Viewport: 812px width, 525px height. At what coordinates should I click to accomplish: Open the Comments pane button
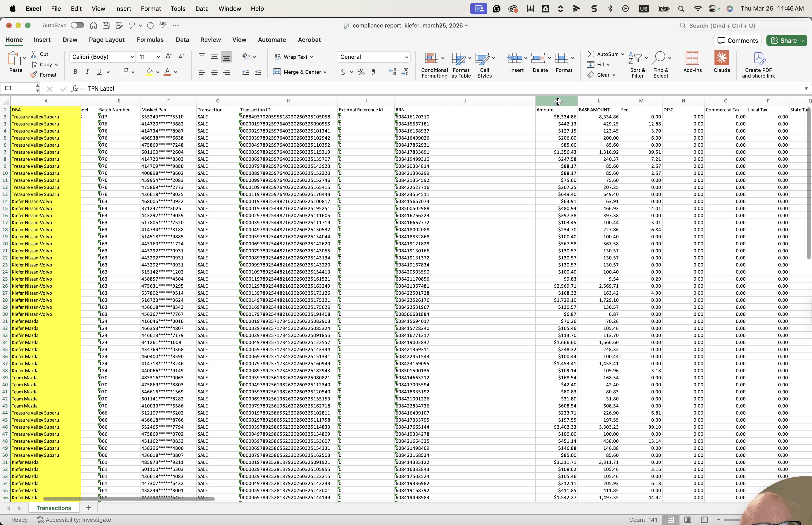click(x=737, y=41)
